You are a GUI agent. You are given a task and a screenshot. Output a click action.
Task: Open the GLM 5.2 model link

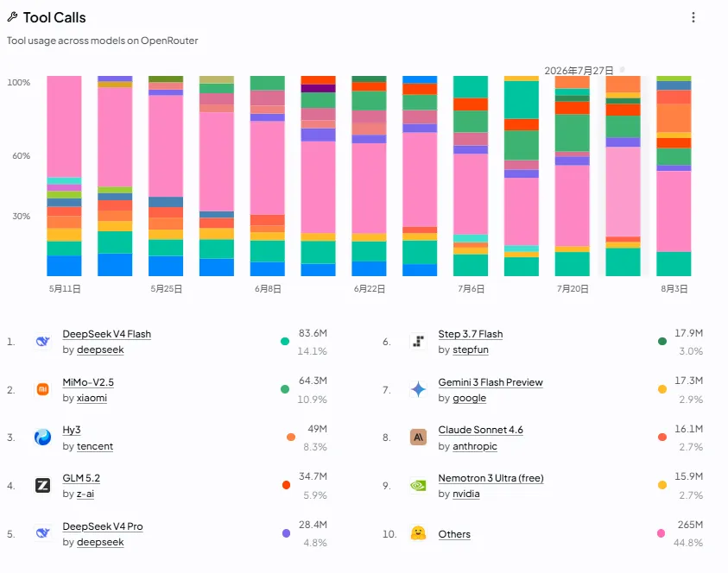[81, 478]
